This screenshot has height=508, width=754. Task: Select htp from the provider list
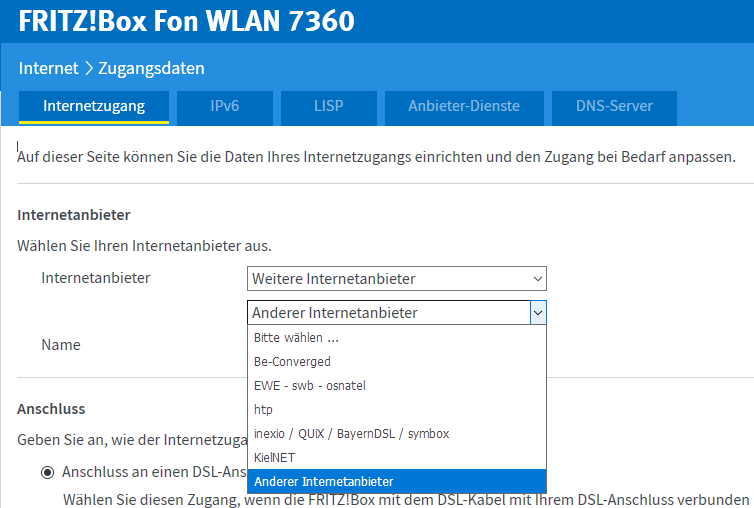point(397,410)
